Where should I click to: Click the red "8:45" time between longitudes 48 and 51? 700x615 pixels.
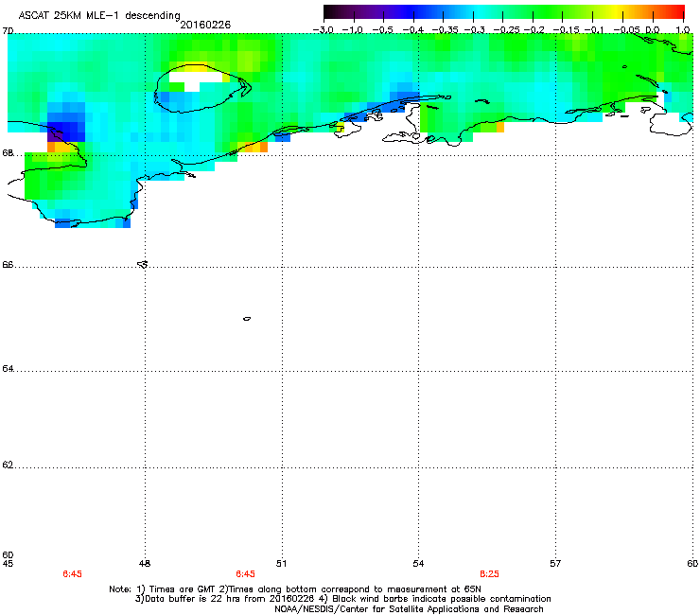coord(246,574)
